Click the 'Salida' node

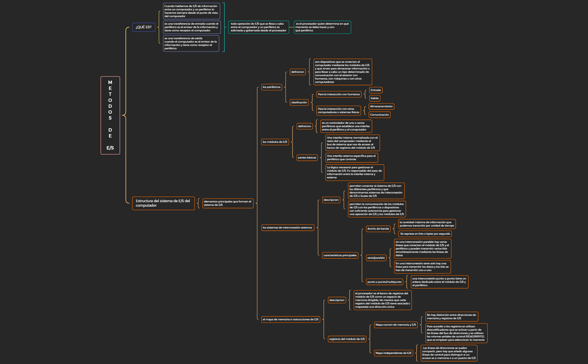point(374,98)
